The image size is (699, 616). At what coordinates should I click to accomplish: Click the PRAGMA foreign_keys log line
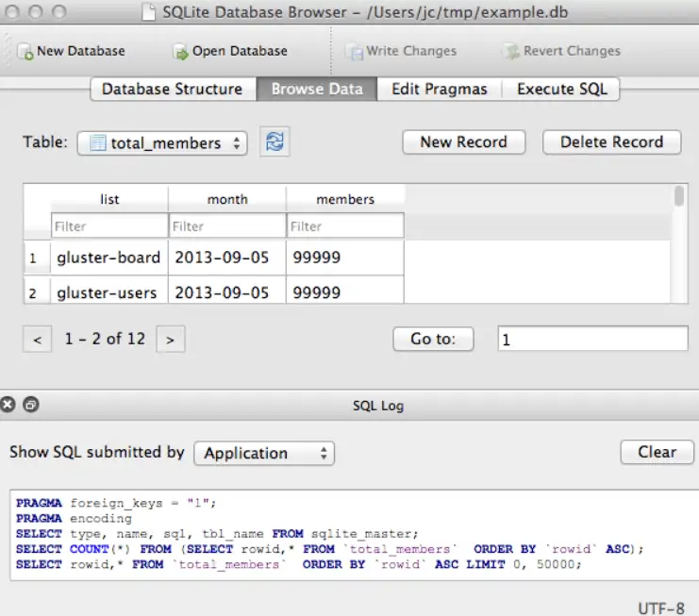tap(116, 503)
